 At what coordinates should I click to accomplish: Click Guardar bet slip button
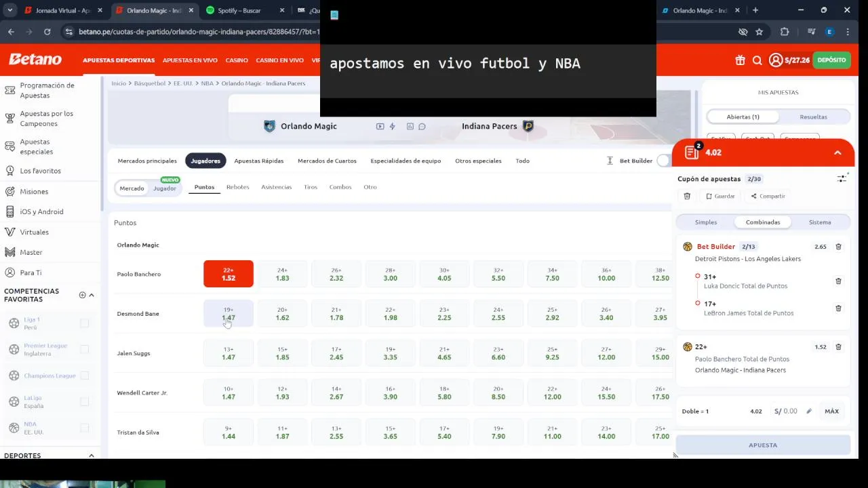pyautogui.click(x=720, y=196)
